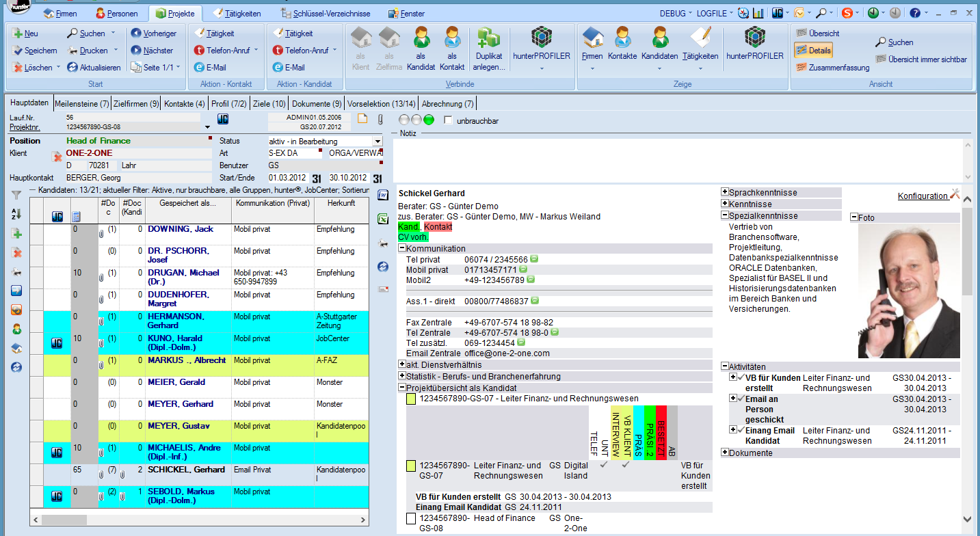Tick checkbox for project 1234567890-GS-08
This screenshot has height=536, width=980.
click(410, 519)
